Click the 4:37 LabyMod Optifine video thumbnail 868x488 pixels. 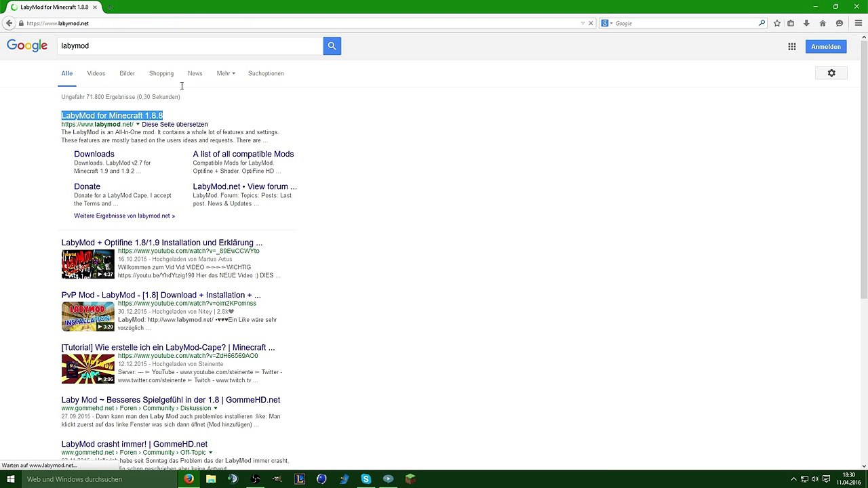[x=88, y=264]
